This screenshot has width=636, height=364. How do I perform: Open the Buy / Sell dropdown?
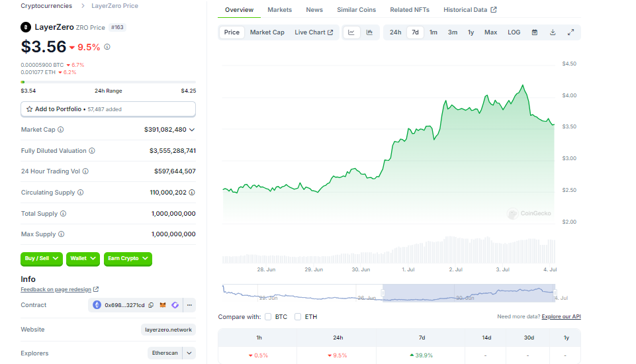coord(42,259)
